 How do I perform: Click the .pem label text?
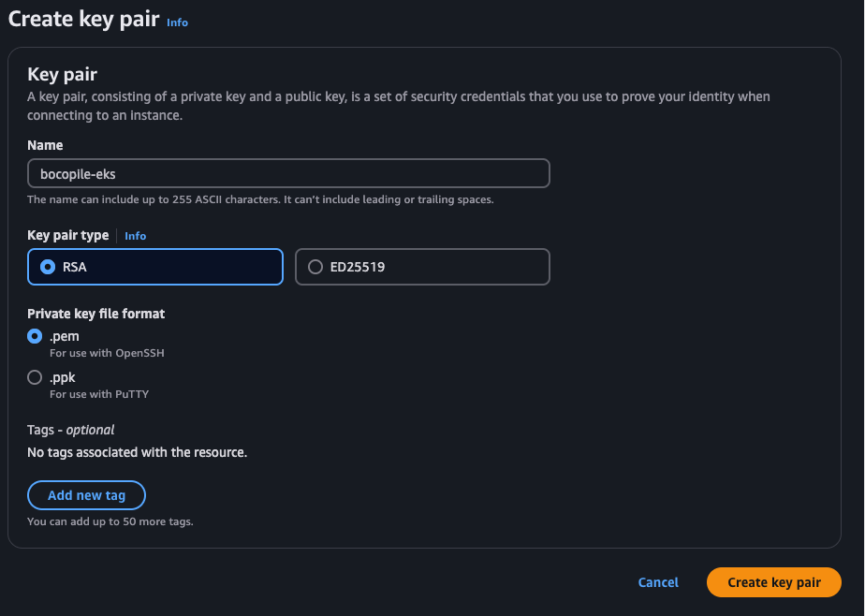(63, 336)
